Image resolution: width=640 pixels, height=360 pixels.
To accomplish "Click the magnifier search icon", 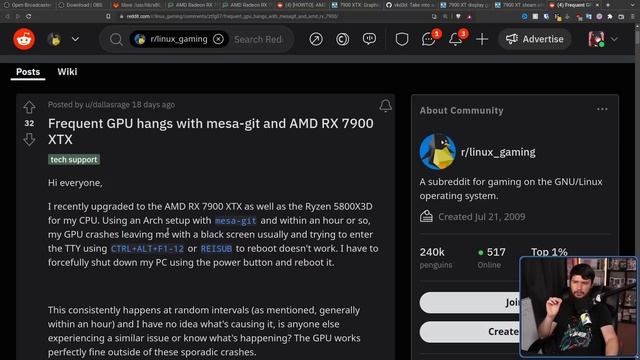I will tap(116, 39).
